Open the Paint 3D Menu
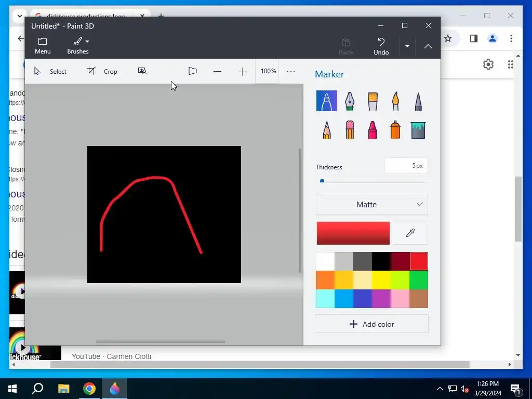Image resolution: width=532 pixels, height=399 pixels. coord(43,46)
